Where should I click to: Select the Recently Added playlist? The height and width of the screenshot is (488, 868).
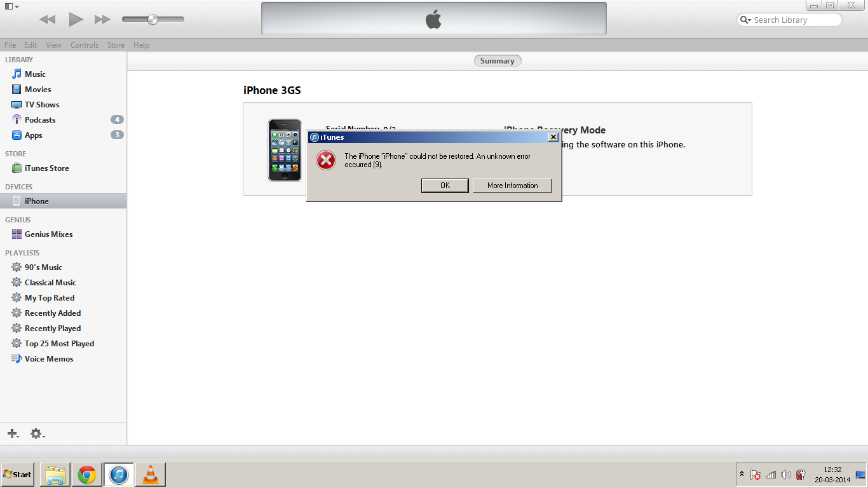(64, 313)
